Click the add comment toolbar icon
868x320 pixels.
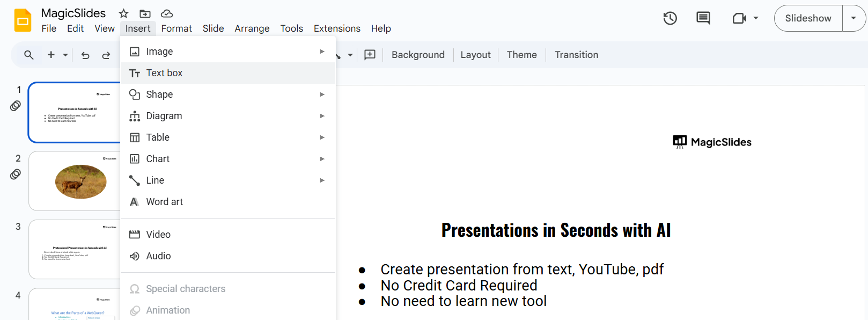tap(370, 55)
